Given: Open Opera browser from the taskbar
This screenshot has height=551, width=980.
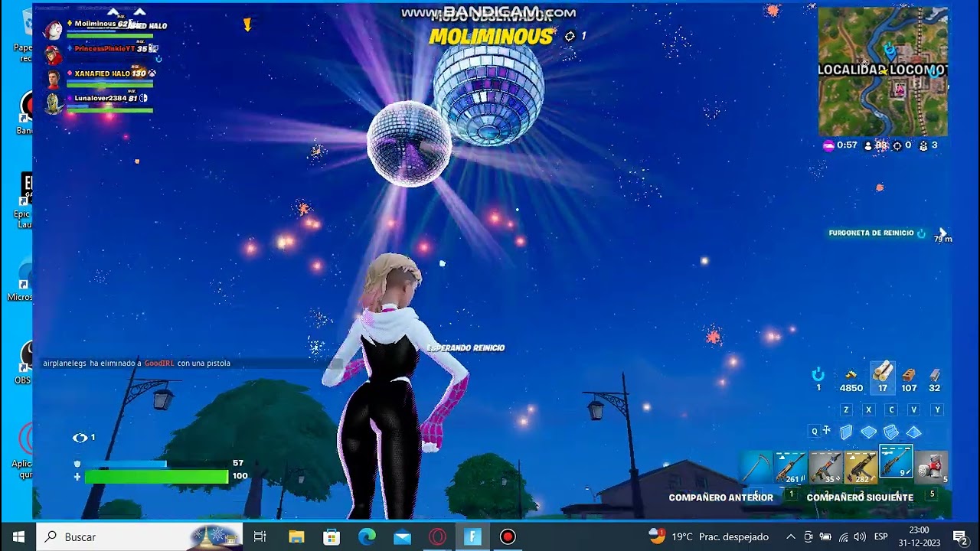Looking at the screenshot, I should (x=437, y=537).
